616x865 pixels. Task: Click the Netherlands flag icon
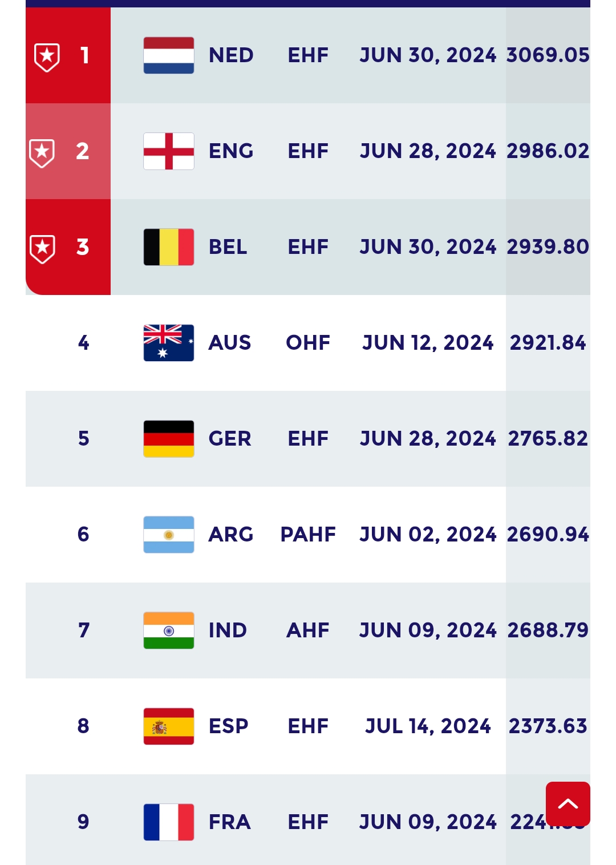click(x=168, y=55)
